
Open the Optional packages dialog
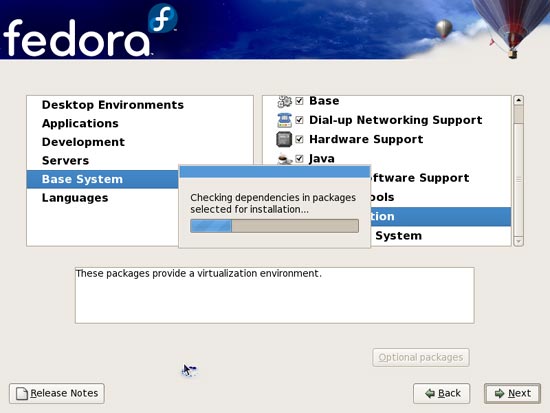pyautogui.click(x=421, y=358)
